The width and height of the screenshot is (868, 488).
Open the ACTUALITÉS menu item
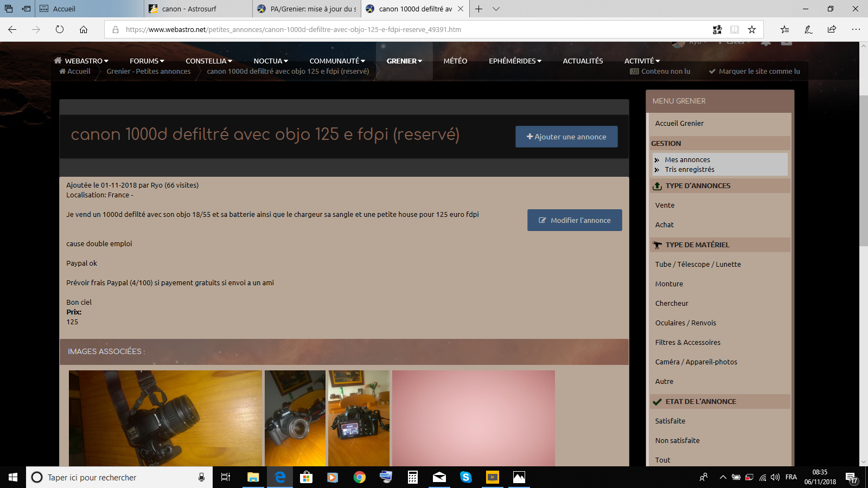pyautogui.click(x=583, y=61)
